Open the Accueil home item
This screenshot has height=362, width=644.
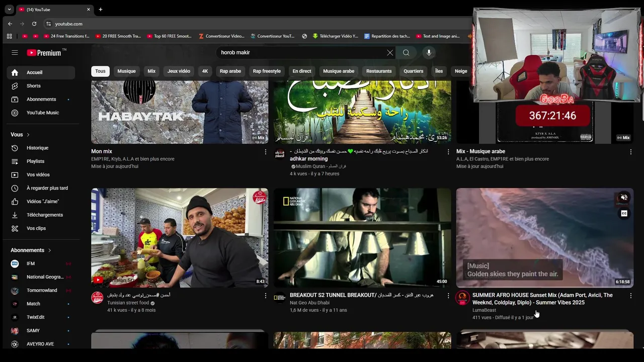(41, 72)
